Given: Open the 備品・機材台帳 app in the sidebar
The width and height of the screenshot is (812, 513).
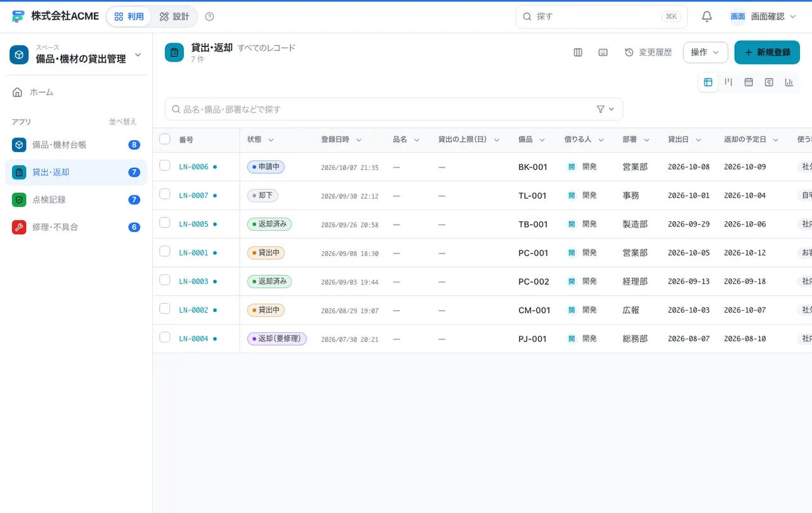Looking at the screenshot, I should (76, 145).
